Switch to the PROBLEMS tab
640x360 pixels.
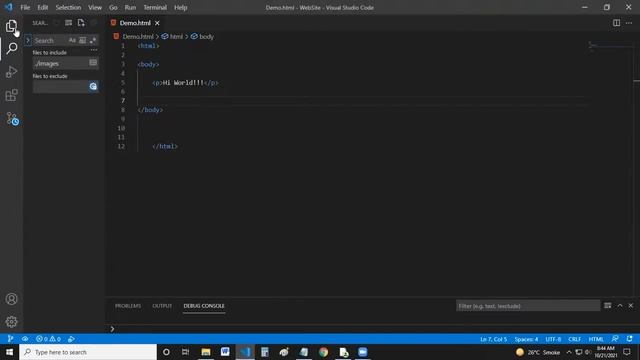click(128, 306)
